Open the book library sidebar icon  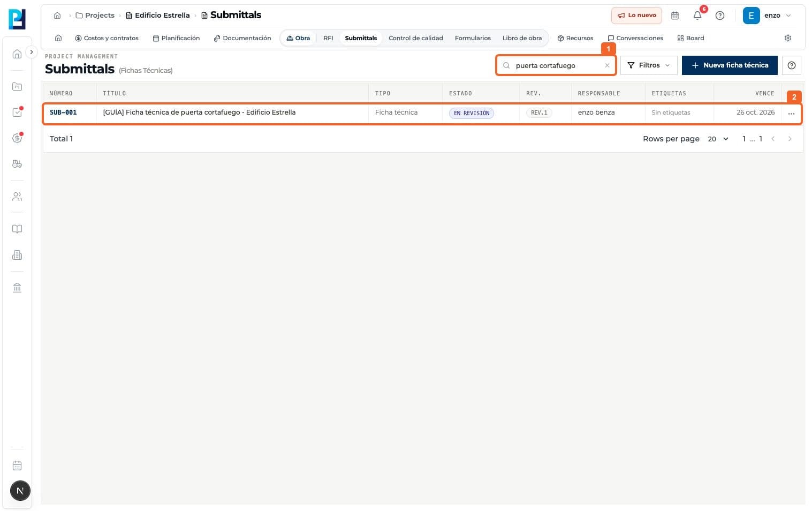[x=17, y=229]
